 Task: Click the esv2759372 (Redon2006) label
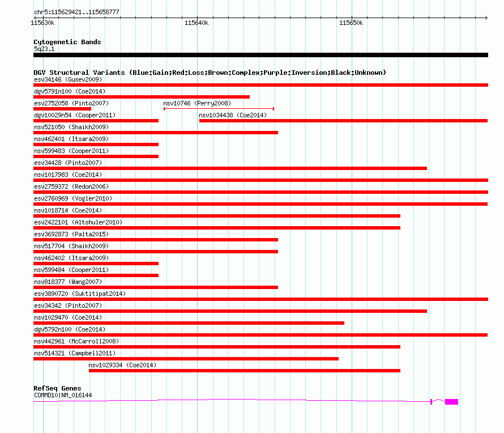click(71, 186)
